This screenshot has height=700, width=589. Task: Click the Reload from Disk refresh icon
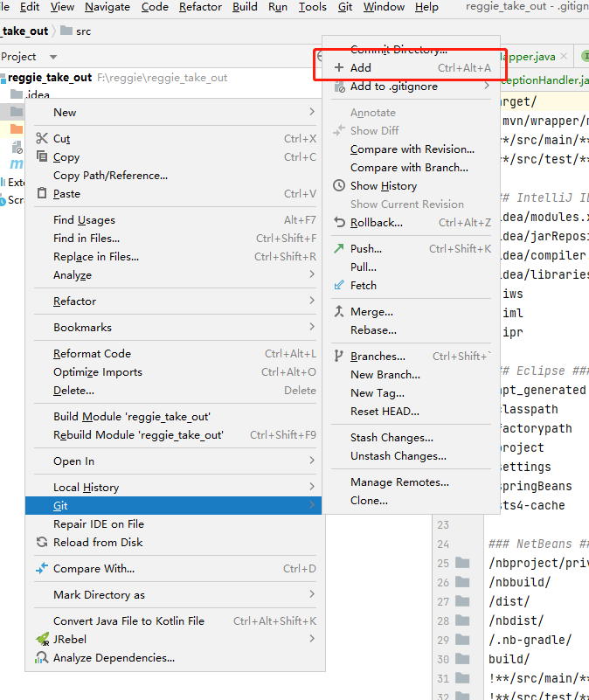(42, 542)
